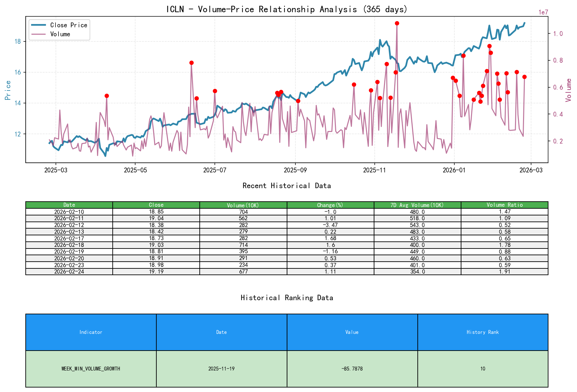The width and height of the screenshot is (577, 392).
Task: Click the 7D Avg Volume(10K) header
Action: 417,205
